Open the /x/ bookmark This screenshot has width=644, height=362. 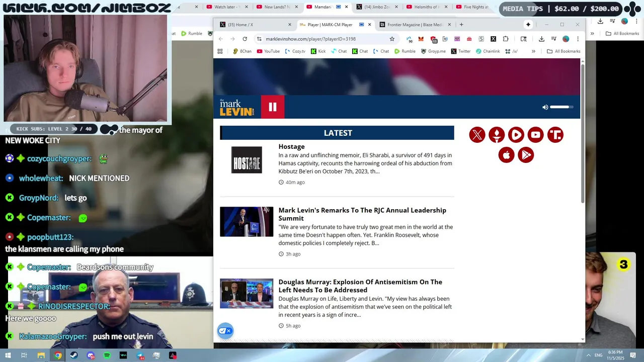tap(512, 51)
